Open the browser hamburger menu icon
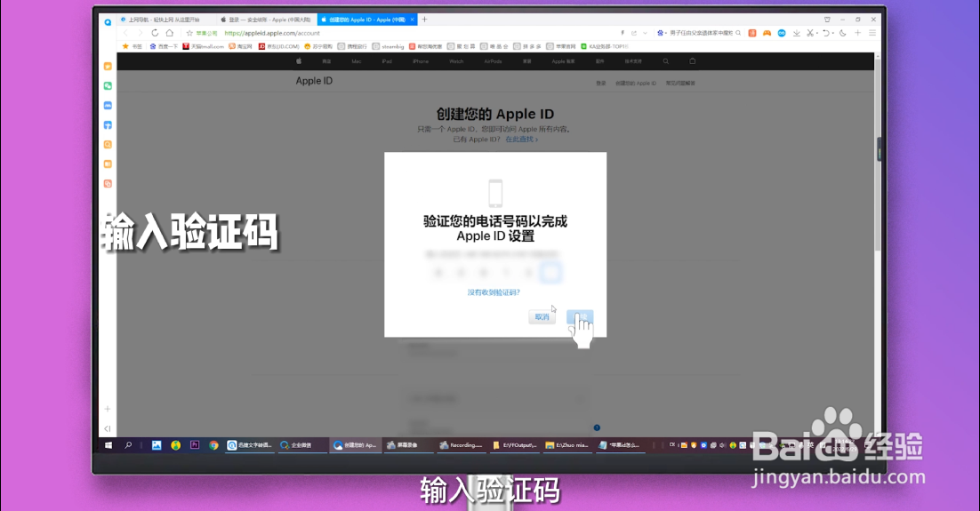Viewport: 980px width, 511px height. tap(872, 33)
